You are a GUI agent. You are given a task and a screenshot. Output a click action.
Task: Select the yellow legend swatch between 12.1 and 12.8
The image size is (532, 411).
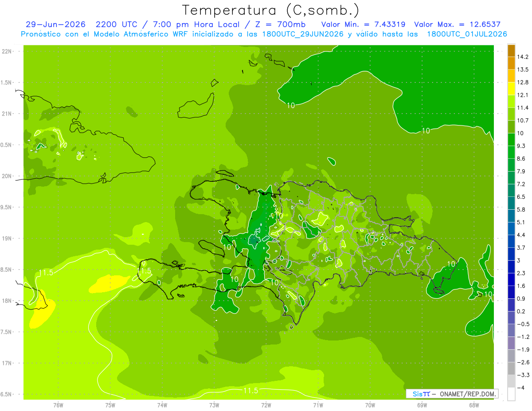[511, 88]
